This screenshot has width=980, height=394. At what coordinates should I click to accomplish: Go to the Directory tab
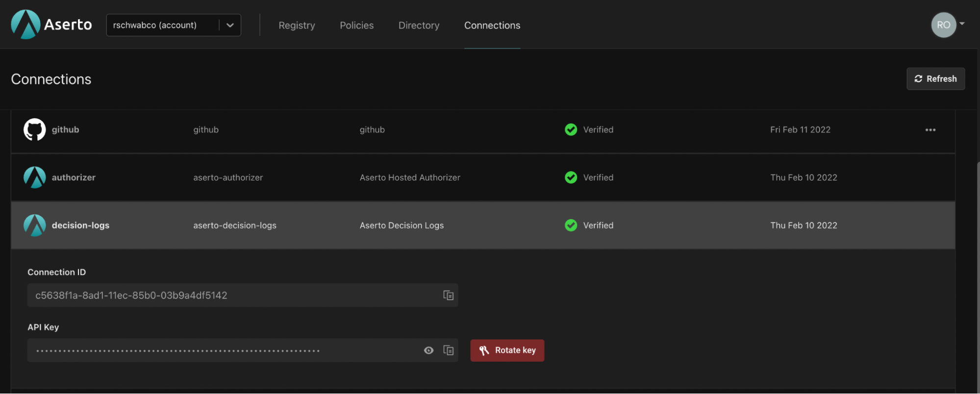click(x=419, y=25)
